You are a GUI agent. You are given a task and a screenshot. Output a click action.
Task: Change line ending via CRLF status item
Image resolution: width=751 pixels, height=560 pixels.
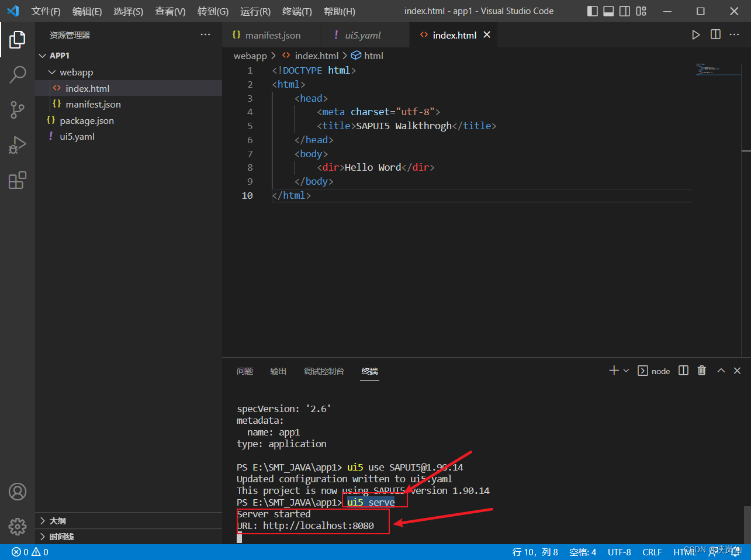[x=652, y=552]
